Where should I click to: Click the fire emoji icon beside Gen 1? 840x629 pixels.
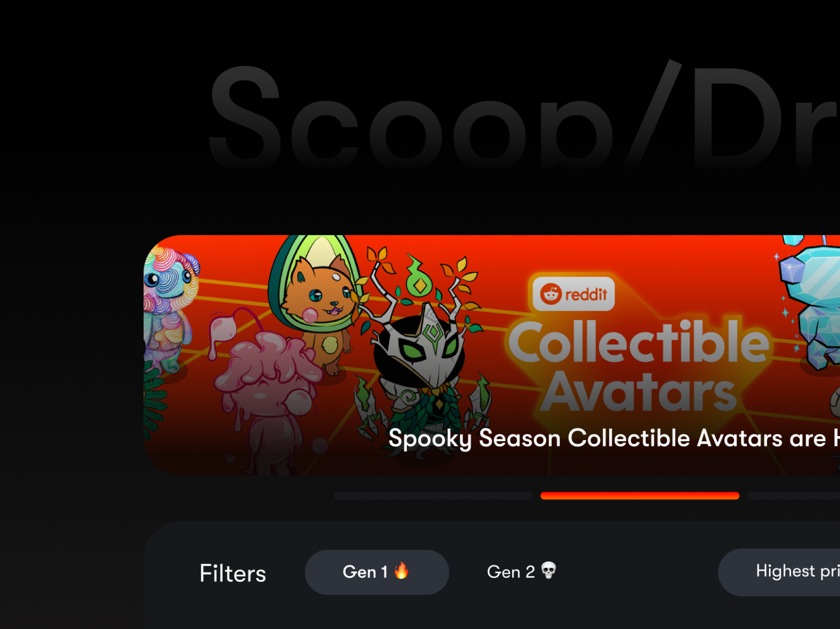pyautogui.click(x=402, y=570)
